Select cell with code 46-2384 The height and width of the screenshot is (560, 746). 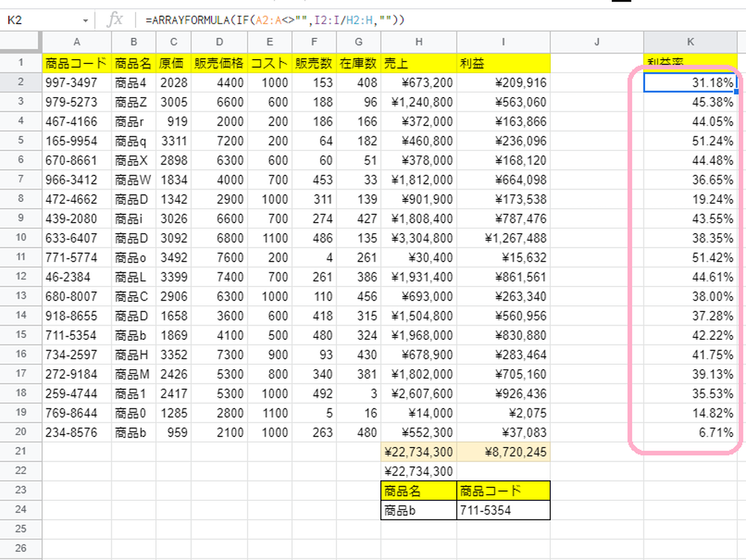[77, 277]
